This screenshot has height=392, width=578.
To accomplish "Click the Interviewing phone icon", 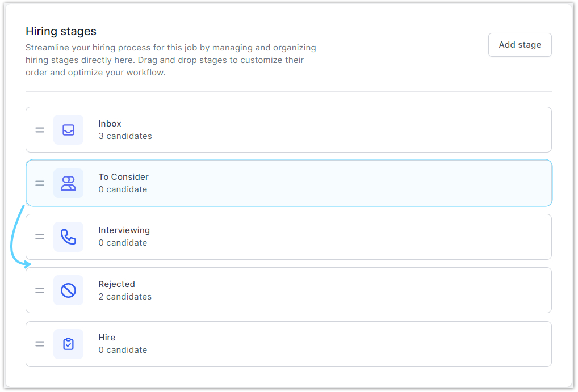I will pos(68,237).
